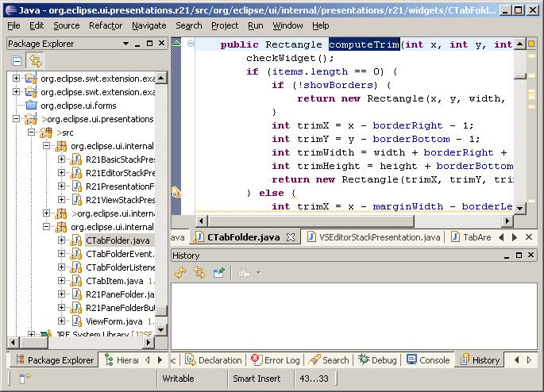Select R21EditorStackPre file in tree
The width and height of the screenshot is (544, 392).
click(x=120, y=173)
